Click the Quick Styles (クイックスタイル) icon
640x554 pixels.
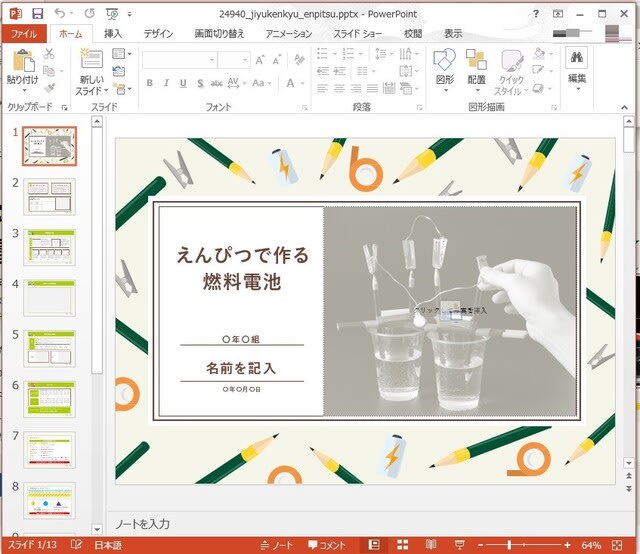tap(512, 61)
